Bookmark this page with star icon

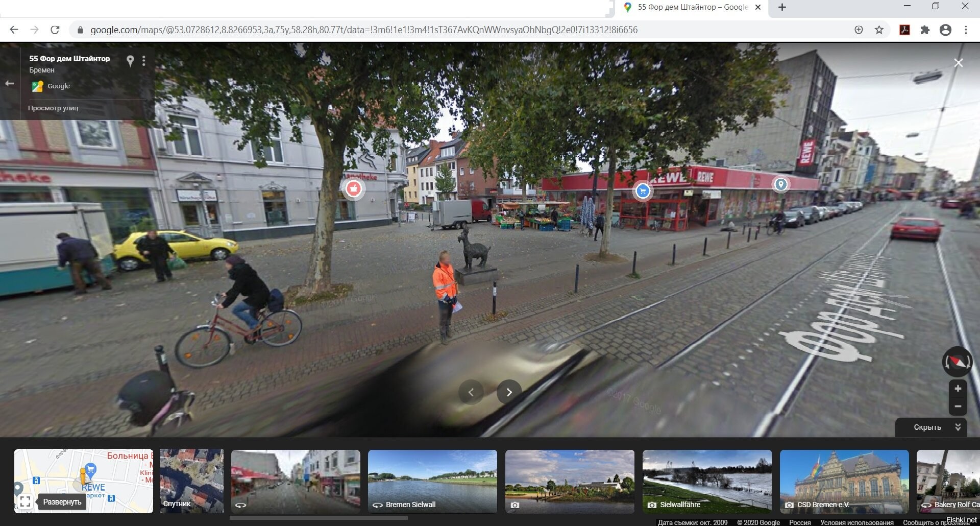(879, 30)
